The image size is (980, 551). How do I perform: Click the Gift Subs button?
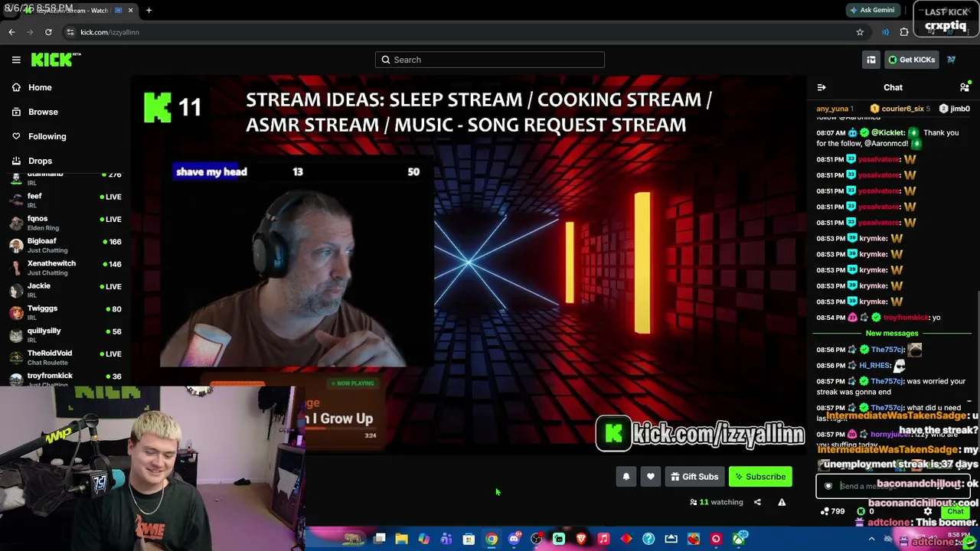pyautogui.click(x=694, y=477)
